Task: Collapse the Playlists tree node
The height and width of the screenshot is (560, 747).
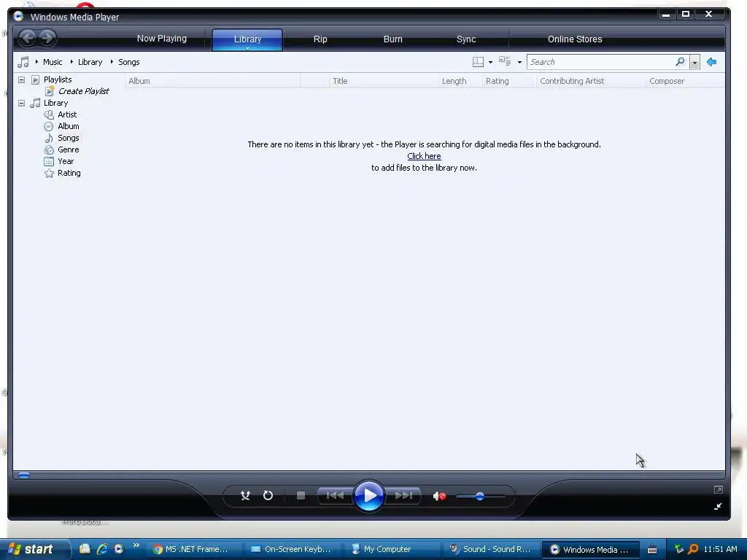Action: click(x=21, y=79)
